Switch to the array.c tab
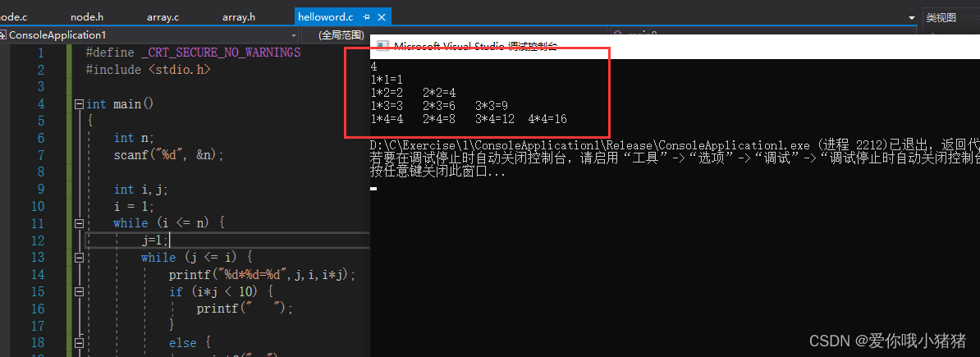 (x=163, y=17)
